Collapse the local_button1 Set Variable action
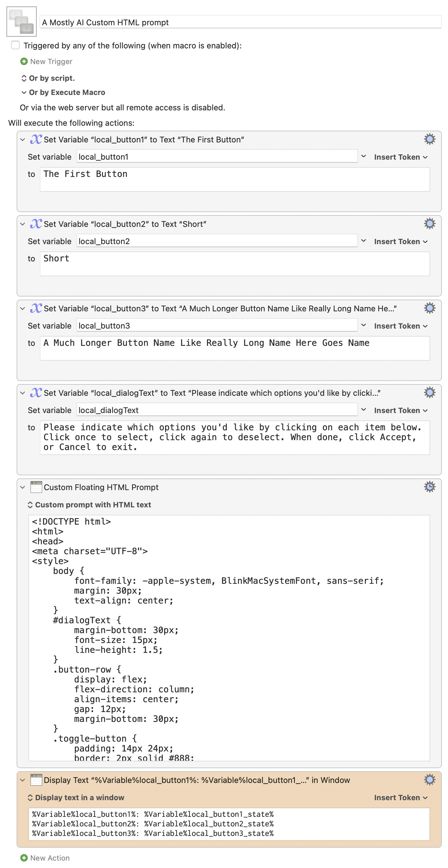Viewport: 448px width, 868px height. tap(22, 140)
